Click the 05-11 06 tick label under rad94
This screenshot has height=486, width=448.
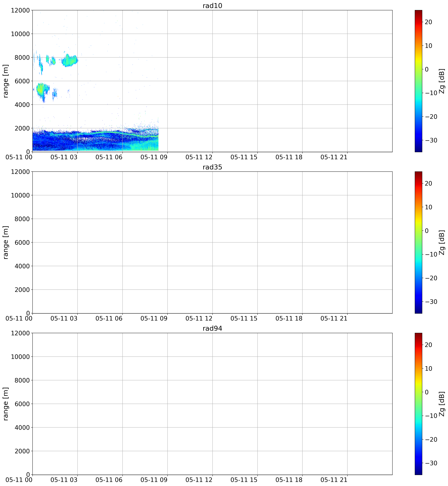109,480
